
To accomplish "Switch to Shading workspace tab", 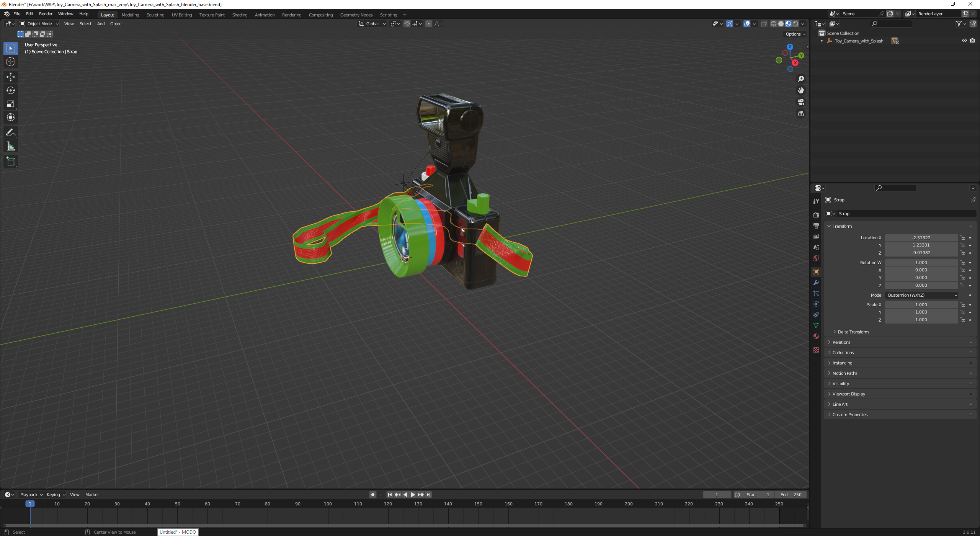I will click(240, 15).
